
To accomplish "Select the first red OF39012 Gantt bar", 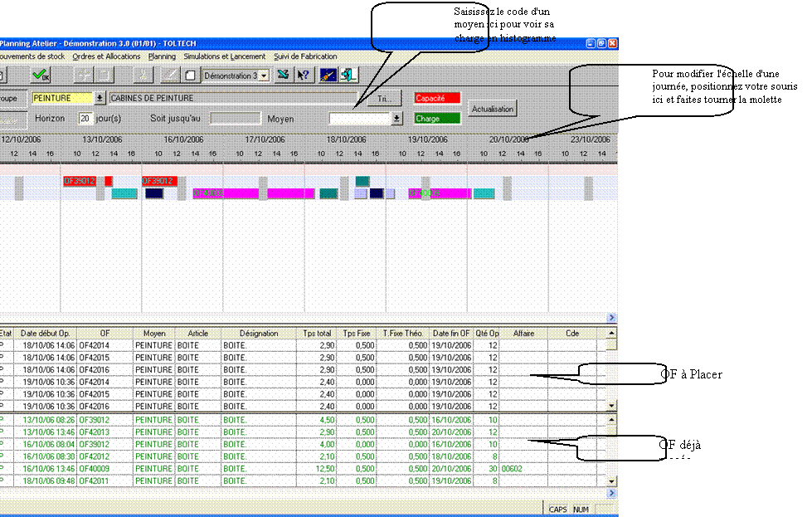I will tap(80, 181).
